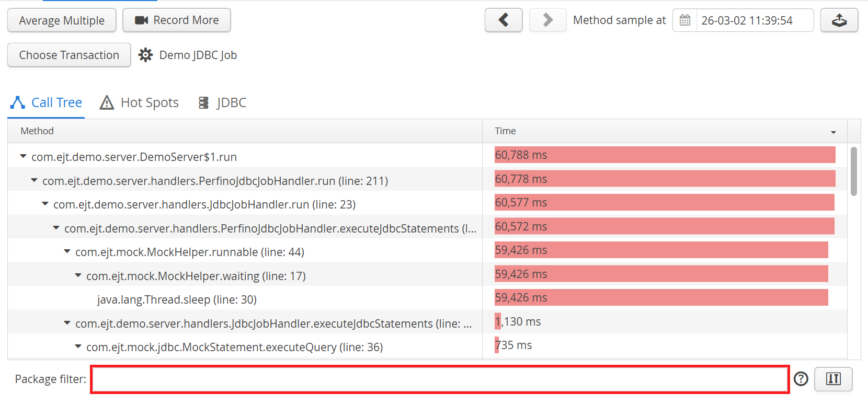Click the next sample arrow button
The width and height of the screenshot is (868, 405).
pyautogui.click(x=547, y=20)
